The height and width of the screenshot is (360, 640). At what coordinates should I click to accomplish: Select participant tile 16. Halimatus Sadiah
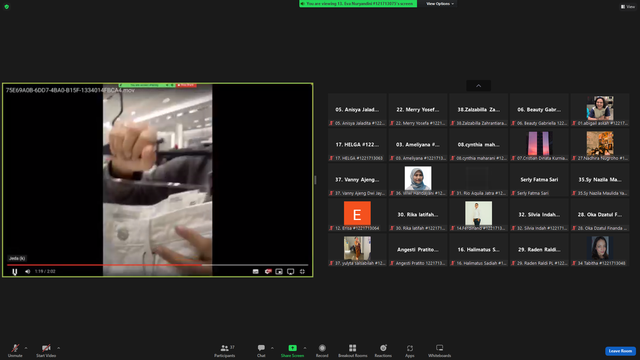click(478, 250)
